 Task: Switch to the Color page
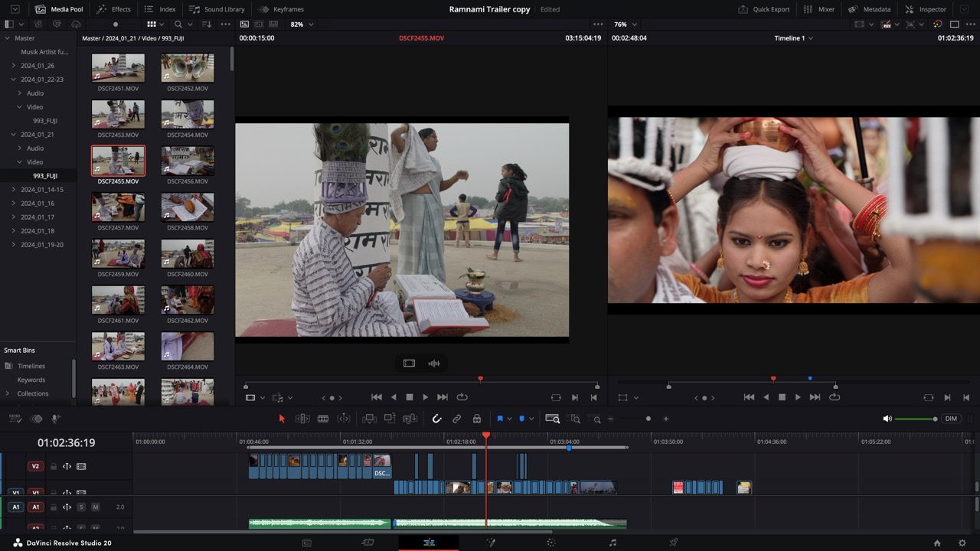[x=550, y=542]
